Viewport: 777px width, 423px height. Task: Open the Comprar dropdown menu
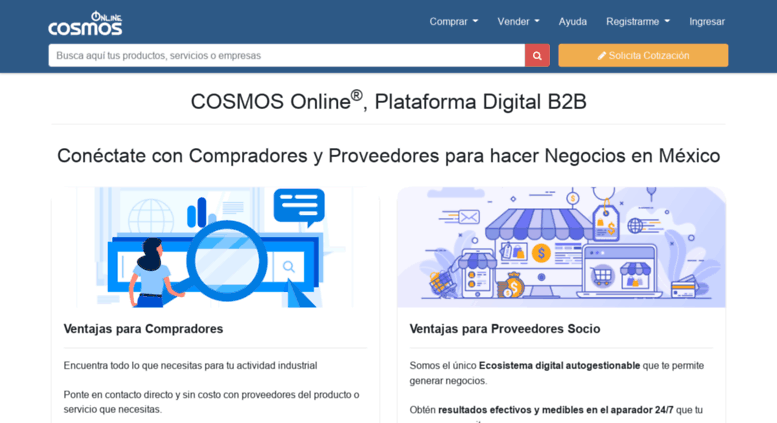click(453, 22)
